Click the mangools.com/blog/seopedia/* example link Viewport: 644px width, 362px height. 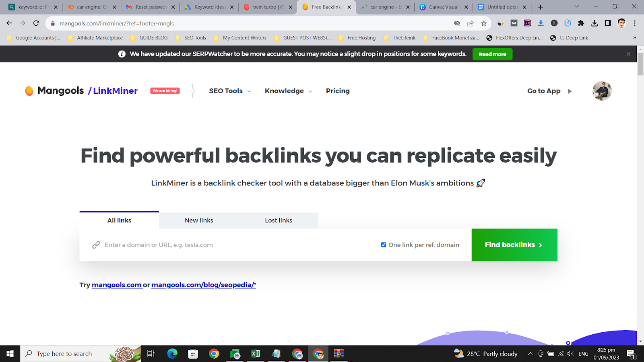(204, 285)
